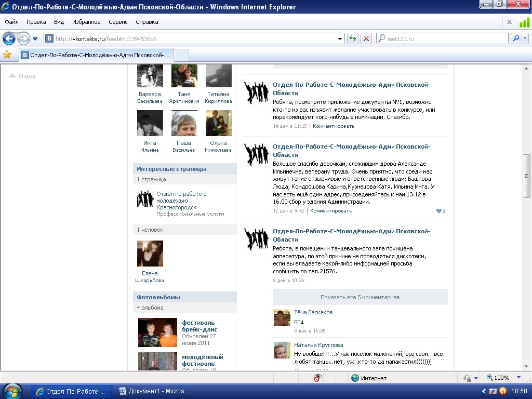Open Елена Шкарубова's profile photo
Image resolution: width=532 pixels, height=399 pixels.
pyautogui.click(x=150, y=254)
